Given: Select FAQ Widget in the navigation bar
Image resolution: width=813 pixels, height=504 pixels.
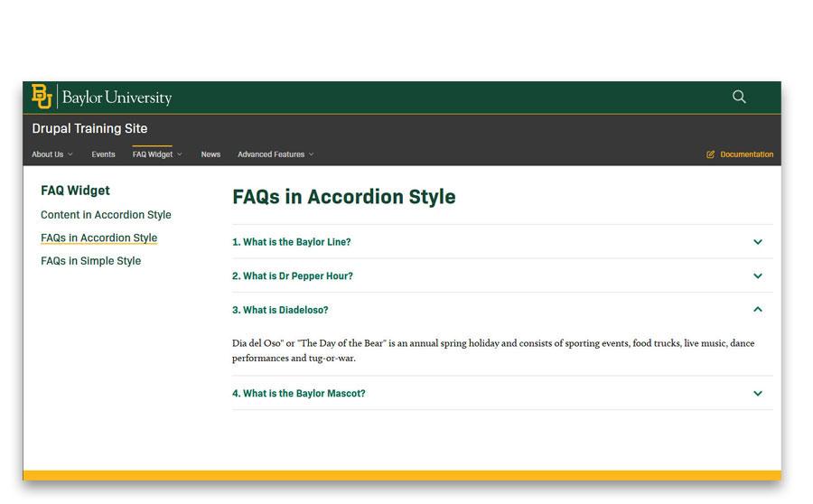Looking at the screenshot, I should click(153, 154).
